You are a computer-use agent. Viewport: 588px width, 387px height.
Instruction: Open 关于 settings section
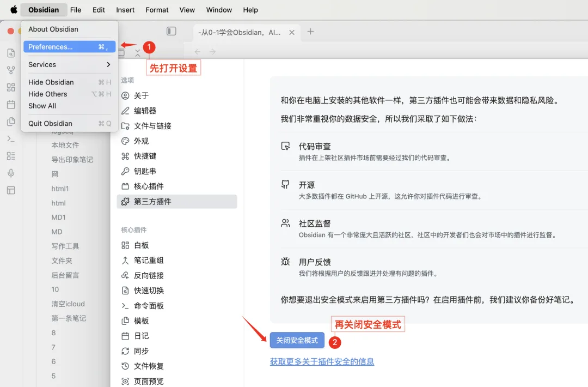(x=177, y=96)
